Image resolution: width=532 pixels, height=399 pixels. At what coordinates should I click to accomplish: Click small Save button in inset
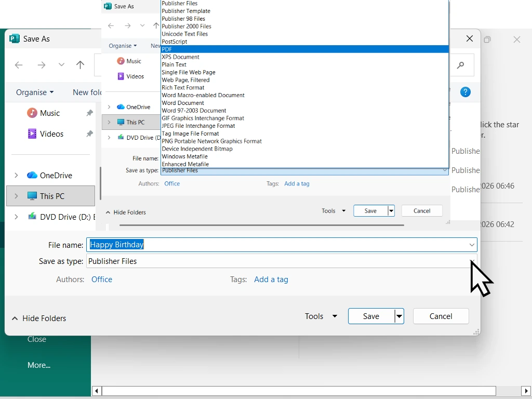coord(370,211)
